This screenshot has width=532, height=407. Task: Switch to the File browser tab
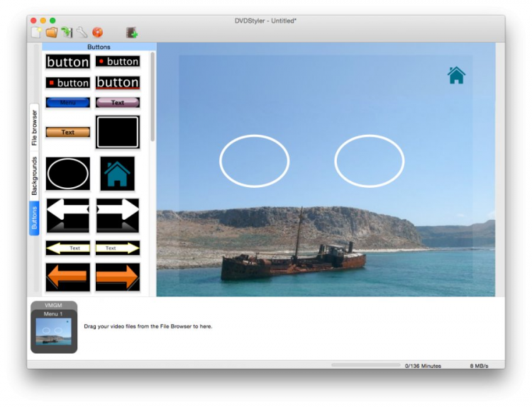34,128
